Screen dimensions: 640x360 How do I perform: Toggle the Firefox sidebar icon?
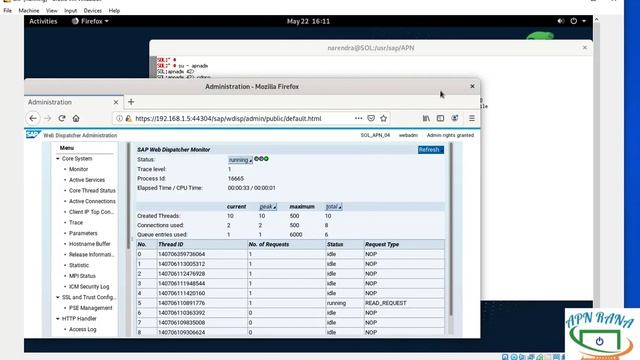pos(440,118)
